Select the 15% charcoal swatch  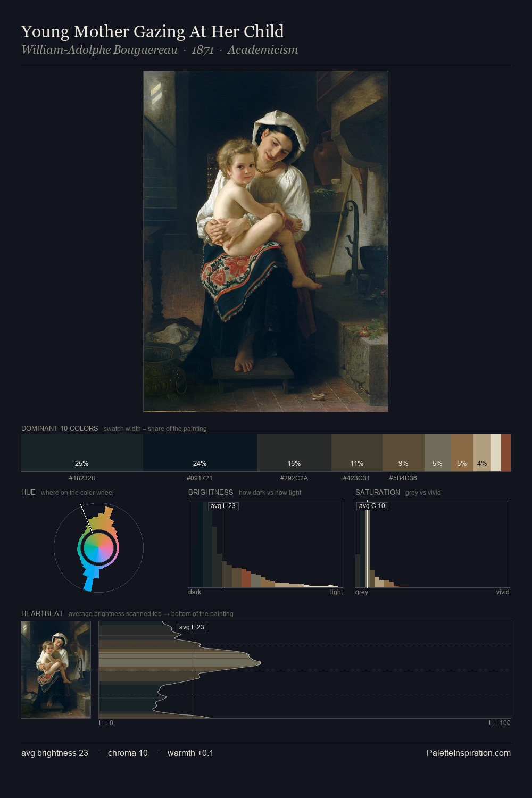pyautogui.click(x=294, y=453)
